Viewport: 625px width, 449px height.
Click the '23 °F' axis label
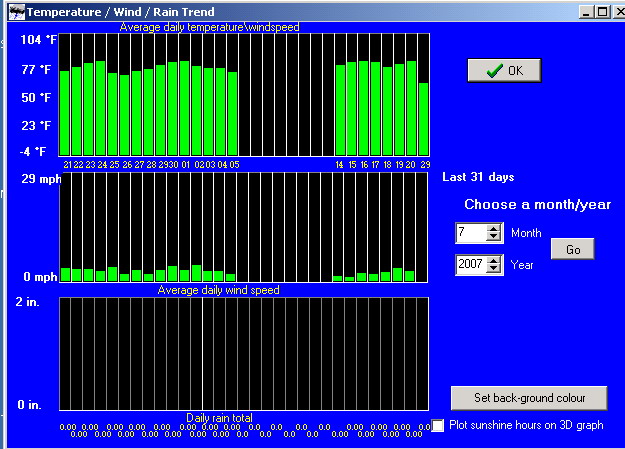pos(36,126)
